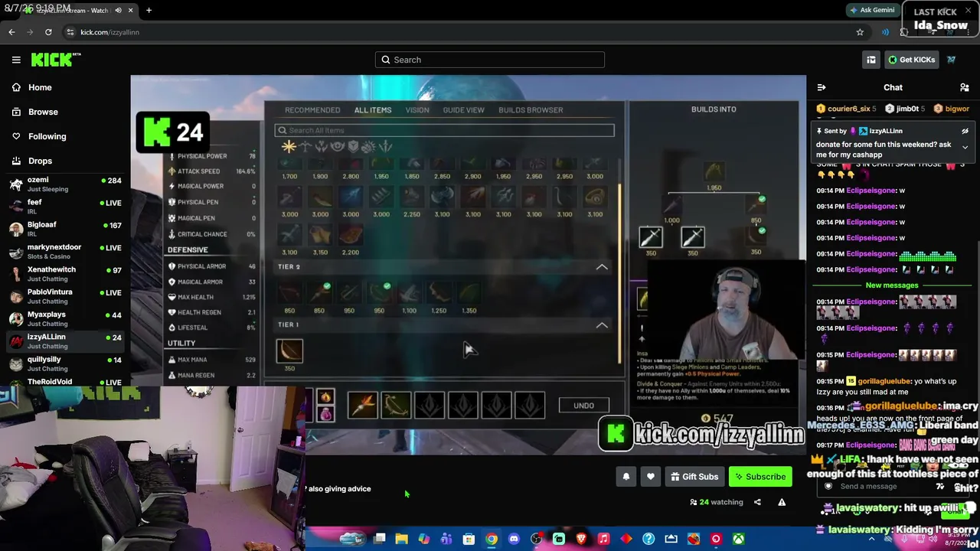
Task: Click the Ask Gemini button
Action: [871, 10]
